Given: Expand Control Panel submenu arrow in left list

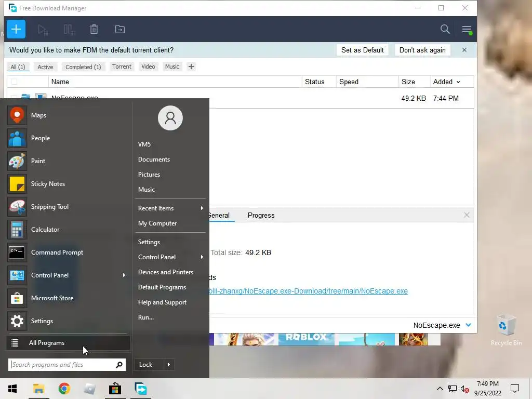Looking at the screenshot, I should click(x=124, y=275).
